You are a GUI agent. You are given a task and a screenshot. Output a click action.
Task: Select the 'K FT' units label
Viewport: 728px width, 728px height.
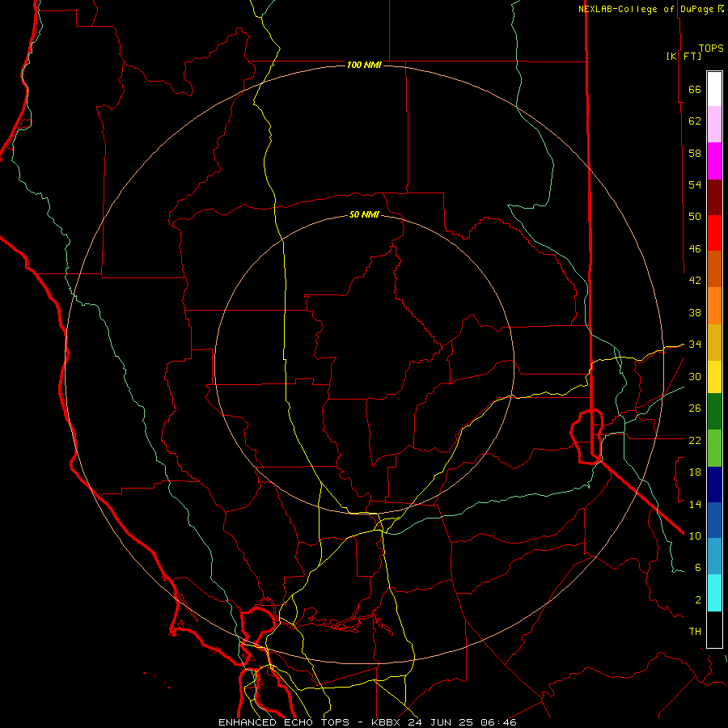(684, 56)
